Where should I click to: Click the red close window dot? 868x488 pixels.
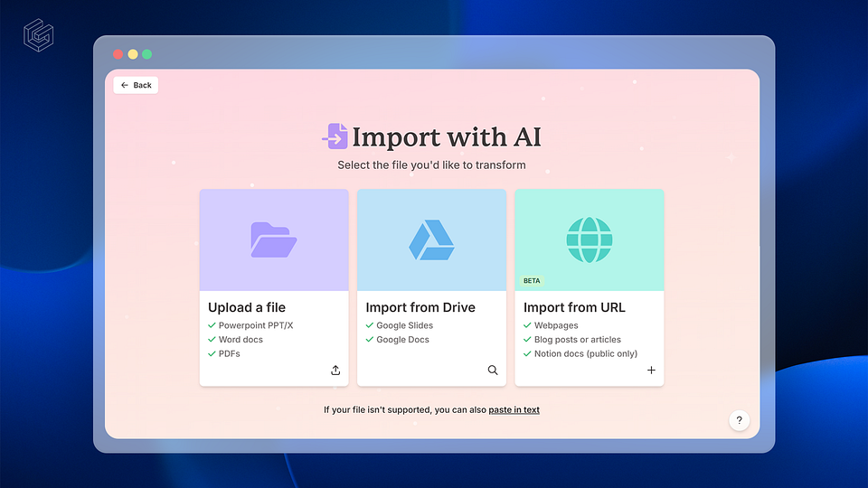coord(118,54)
